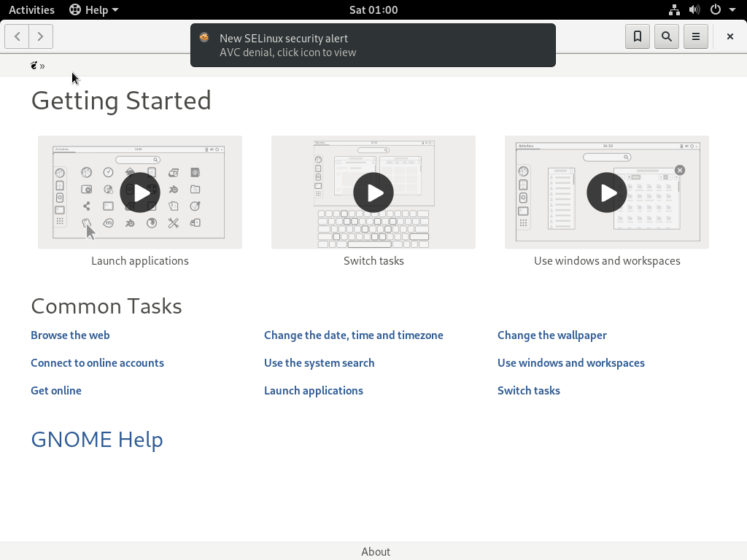
Task: Open Launch applications link in Common Tasks
Action: [x=314, y=391]
